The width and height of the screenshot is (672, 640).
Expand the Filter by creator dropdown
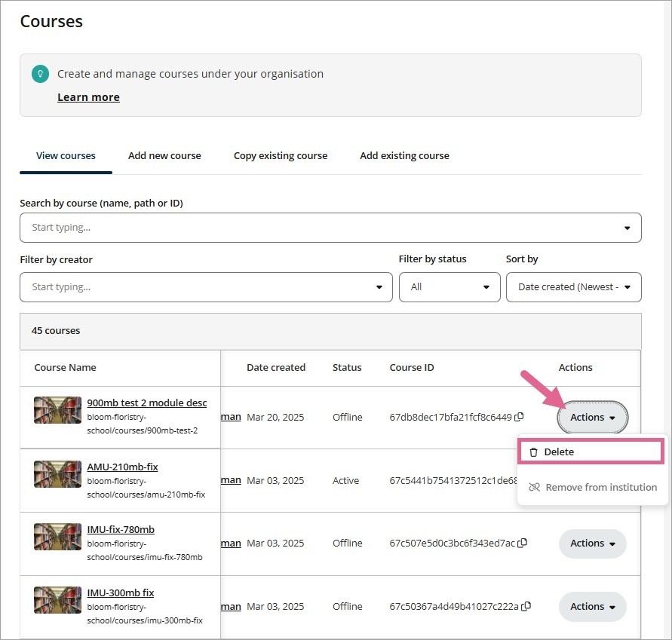click(206, 287)
